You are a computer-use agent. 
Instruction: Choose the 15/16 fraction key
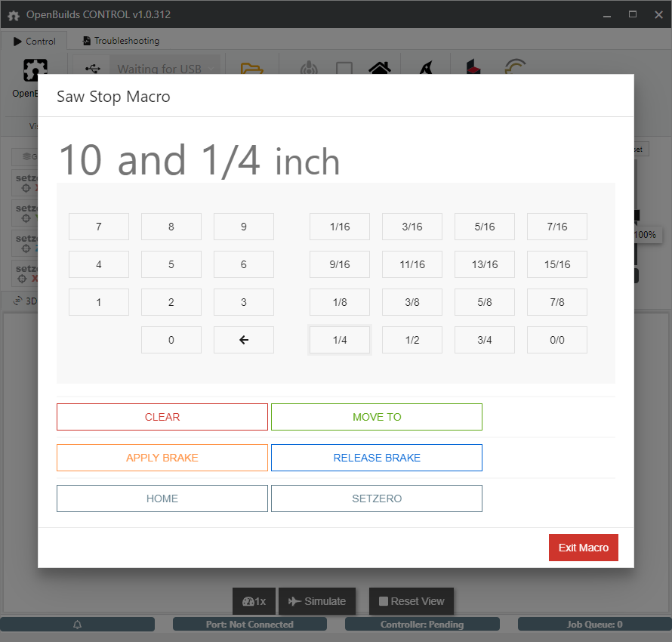(x=557, y=264)
